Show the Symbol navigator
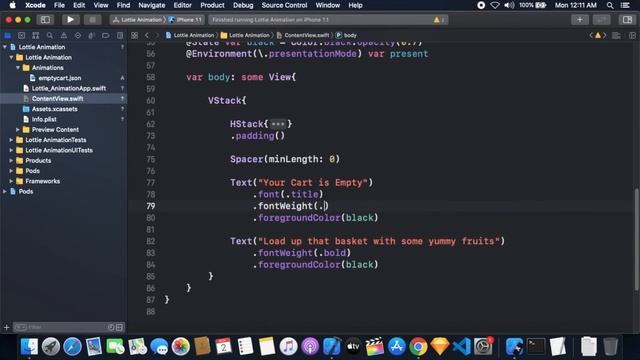Viewport: 640px width, 360px height. tap(36, 36)
